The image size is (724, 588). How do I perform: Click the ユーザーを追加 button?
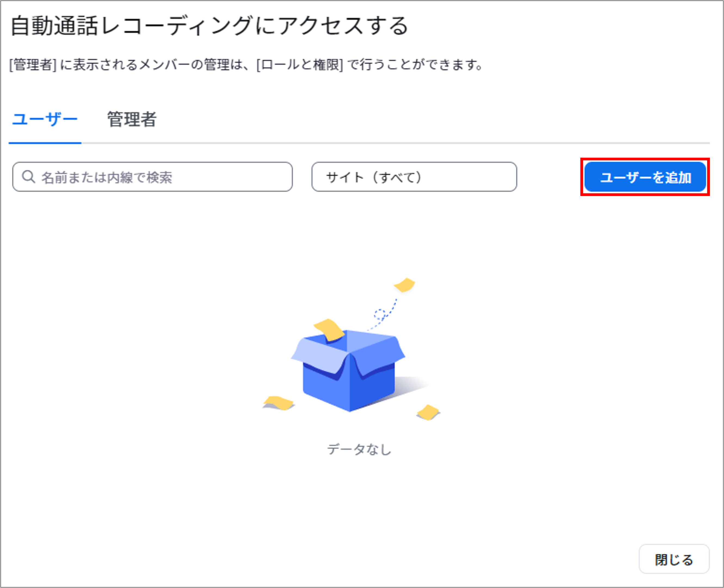tap(645, 177)
